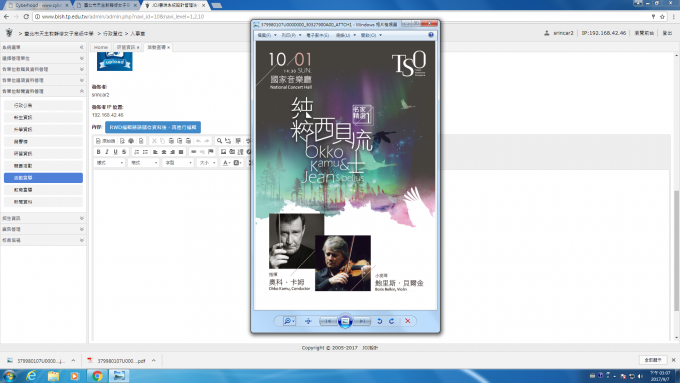Toggle italic formatting in editor
Screen dimensions: 680x383
click(x=107, y=151)
